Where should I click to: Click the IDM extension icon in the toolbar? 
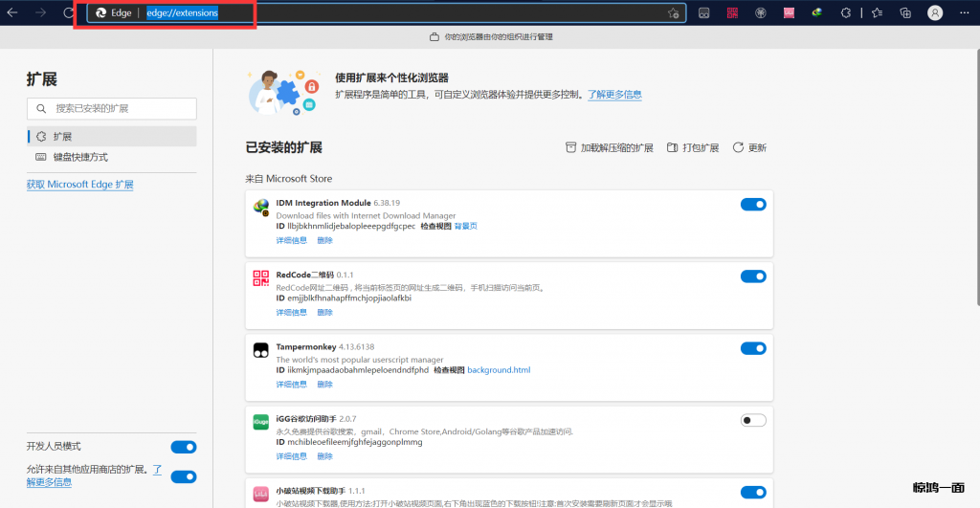point(817,12)
